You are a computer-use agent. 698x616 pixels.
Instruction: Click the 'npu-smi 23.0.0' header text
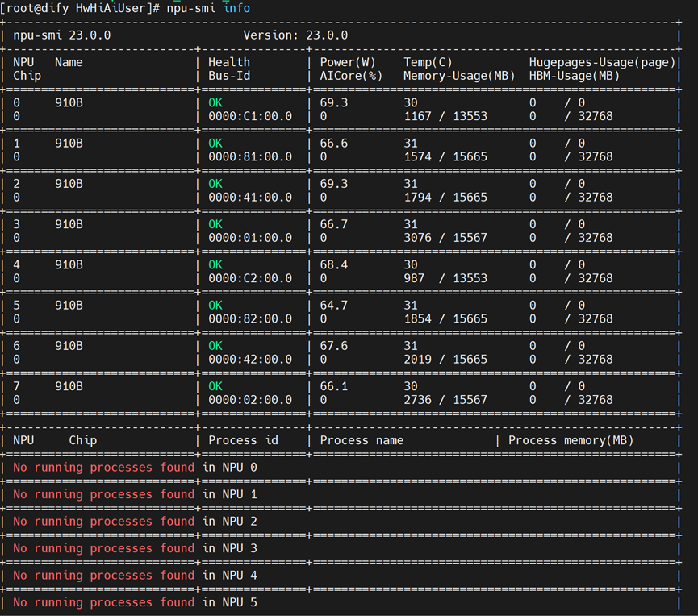pos(62,35)
